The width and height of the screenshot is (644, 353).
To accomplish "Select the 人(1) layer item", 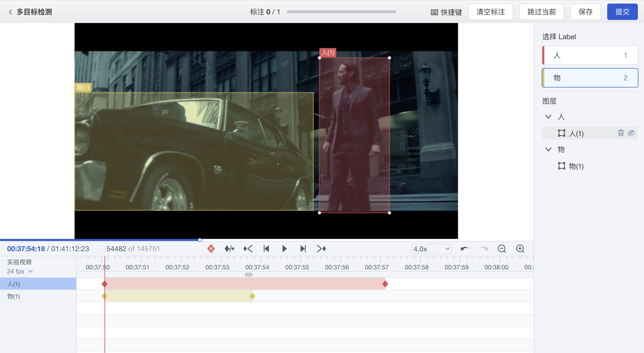I will tap(590, 133).
